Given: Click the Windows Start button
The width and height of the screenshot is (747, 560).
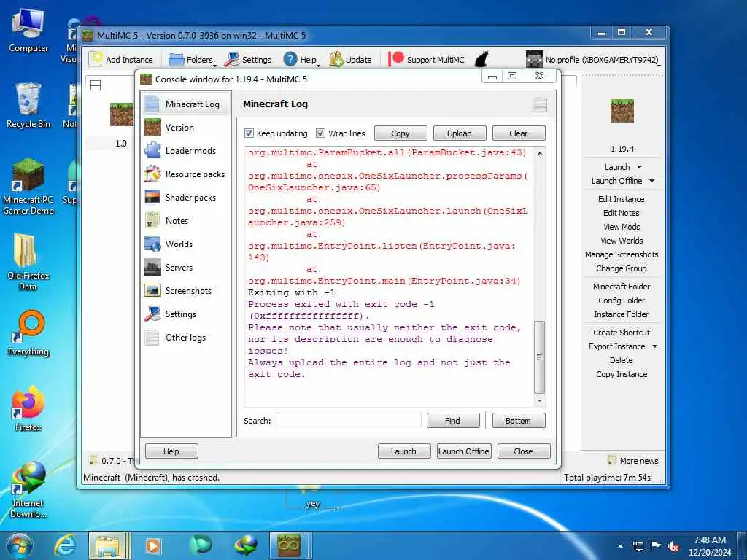Looking at the screenshot, I should click(20, 545).
